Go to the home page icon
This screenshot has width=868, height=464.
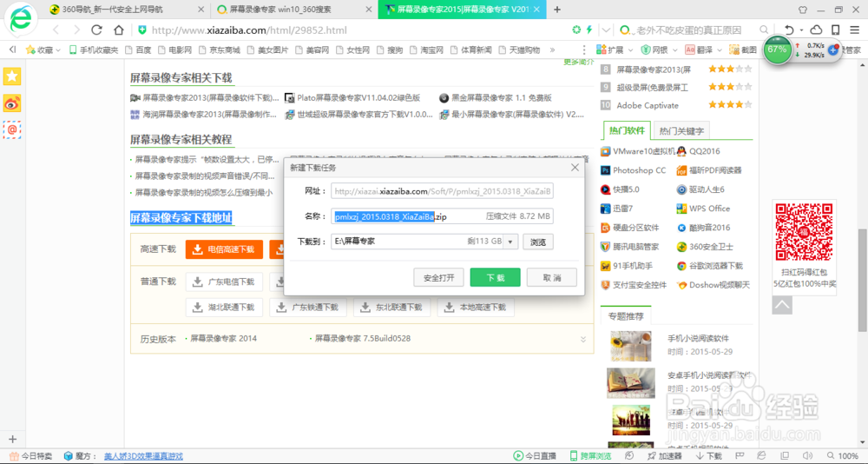pyautogui.click(x=118, y=30)
